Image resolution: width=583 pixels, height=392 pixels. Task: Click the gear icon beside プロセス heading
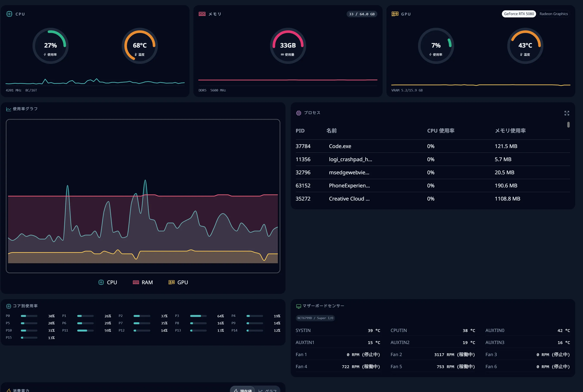coord(299,113)
